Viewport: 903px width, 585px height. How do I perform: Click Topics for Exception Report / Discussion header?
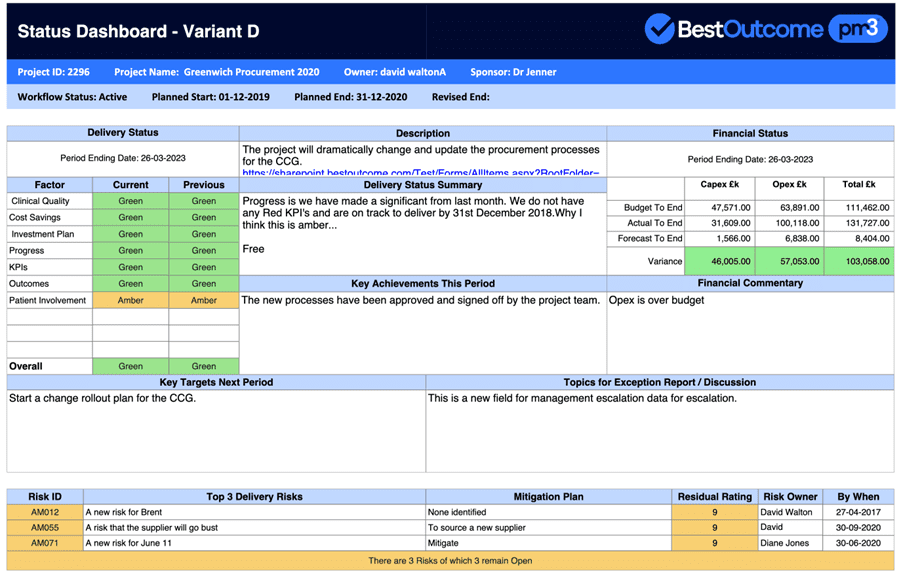660,382
